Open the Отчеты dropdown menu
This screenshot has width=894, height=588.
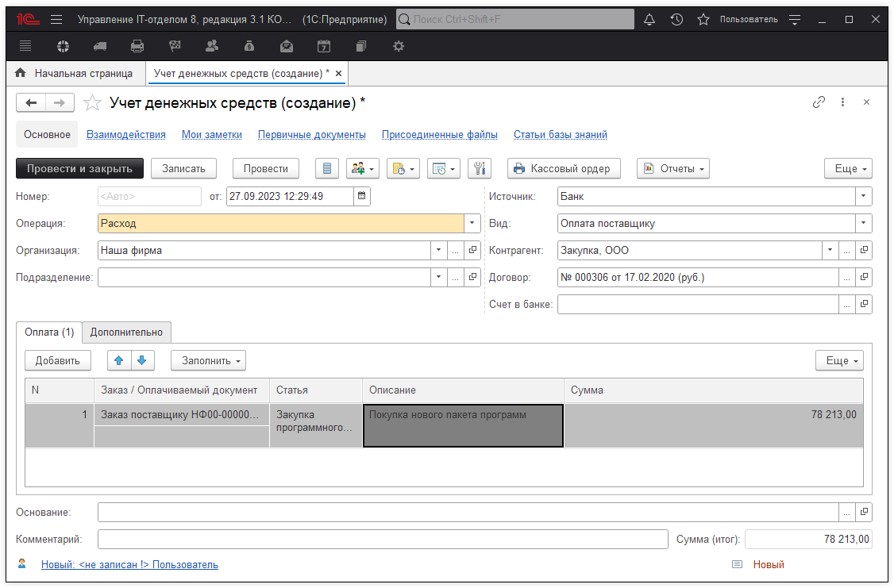coord(672,168)
